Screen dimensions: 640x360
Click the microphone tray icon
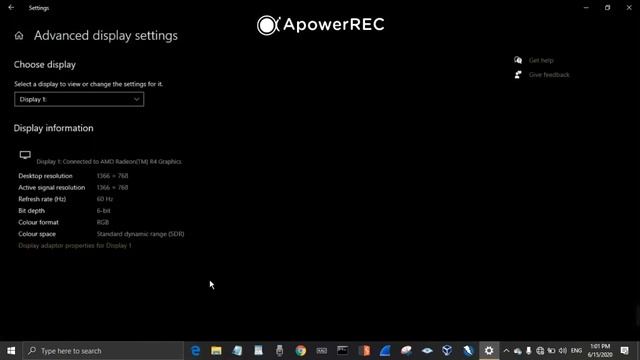[x=529, y=351]
